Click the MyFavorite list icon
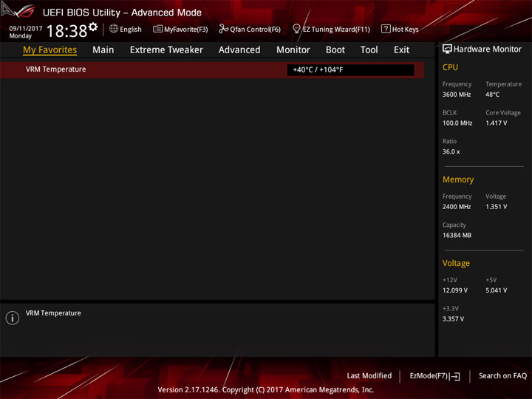 [x=157, y=29]
